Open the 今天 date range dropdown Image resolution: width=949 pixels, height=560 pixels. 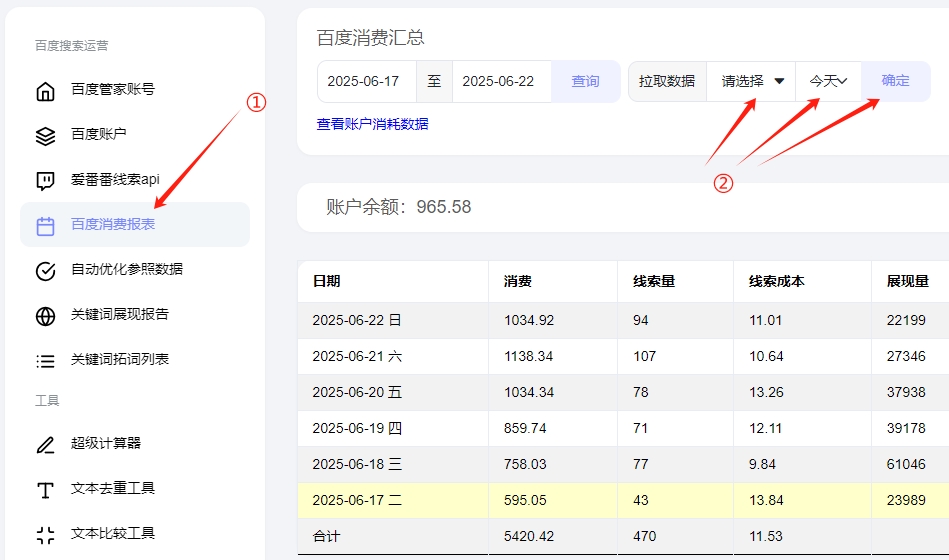(829, 81)
